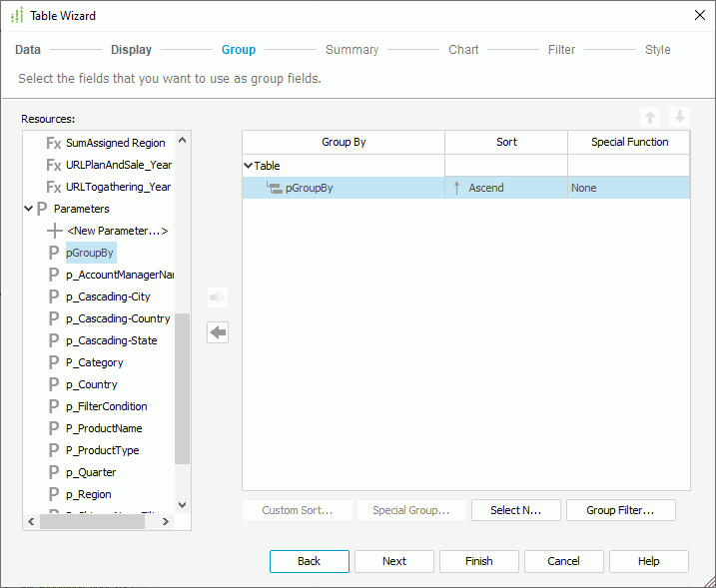This screenshot has width=716, height=588.
Task: Select P_ProductType parameter
Action: click(x=102, y=450)
